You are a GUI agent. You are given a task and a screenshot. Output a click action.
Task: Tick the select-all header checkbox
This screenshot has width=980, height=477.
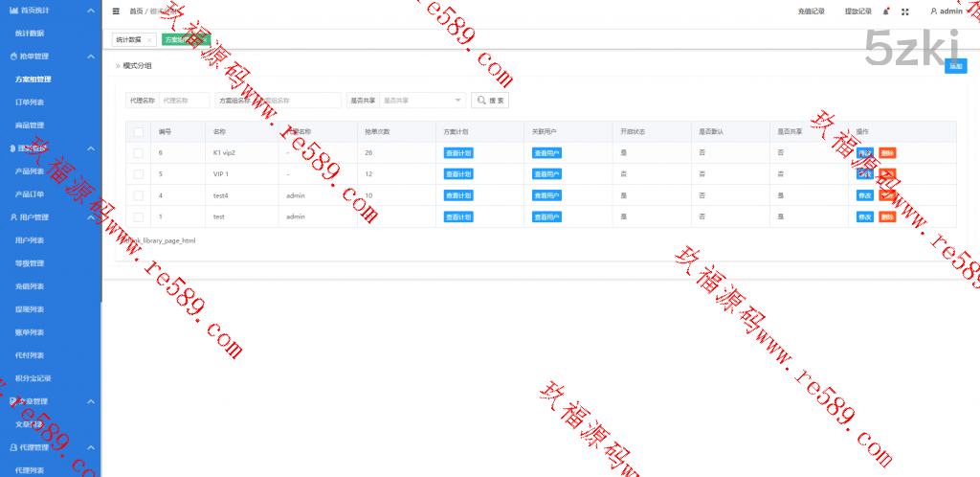[138, 131]
